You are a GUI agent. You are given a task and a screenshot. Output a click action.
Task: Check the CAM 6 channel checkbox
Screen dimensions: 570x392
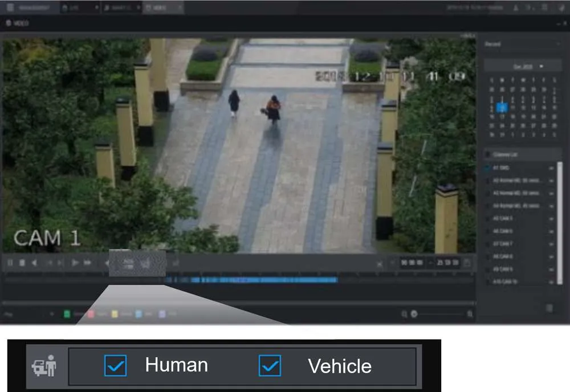pyautogui.click(x=488, y=231)
